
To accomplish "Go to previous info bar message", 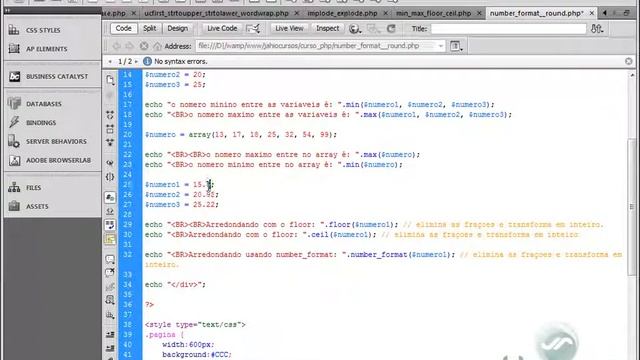I will point(110,62).
